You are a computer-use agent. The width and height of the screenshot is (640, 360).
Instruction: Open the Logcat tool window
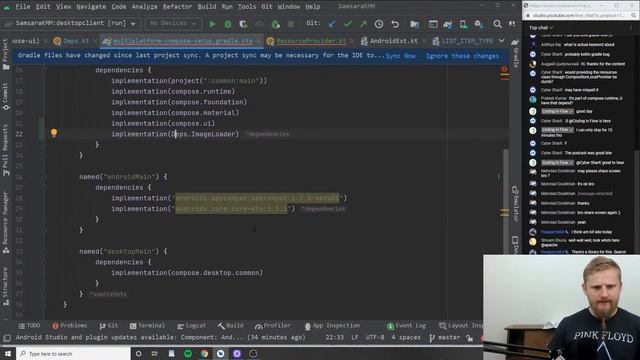(192, 326)
